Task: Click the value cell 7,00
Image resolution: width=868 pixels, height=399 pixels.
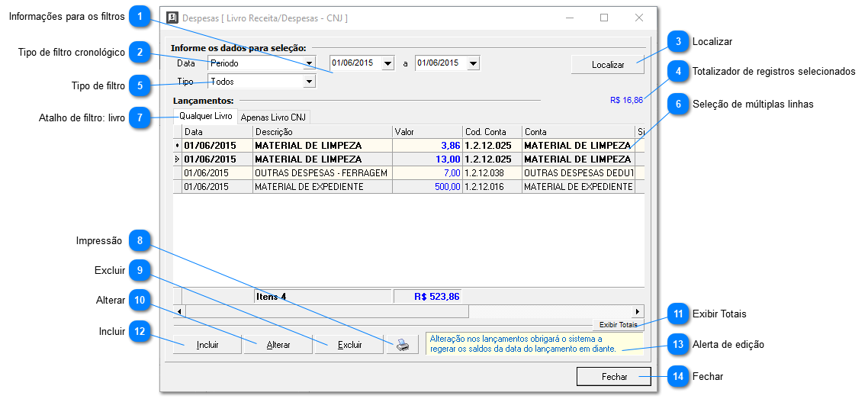Action: [x=427, y=172]
